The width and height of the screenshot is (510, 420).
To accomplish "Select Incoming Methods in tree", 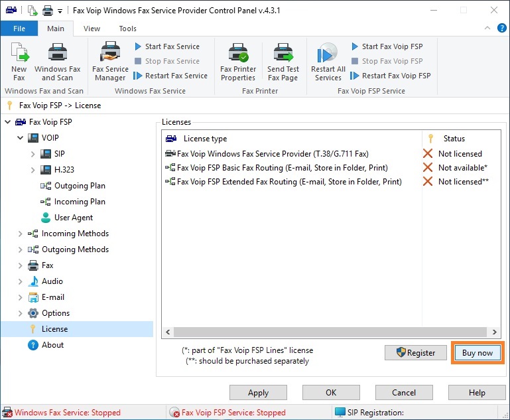I will (x=68, y=234).
